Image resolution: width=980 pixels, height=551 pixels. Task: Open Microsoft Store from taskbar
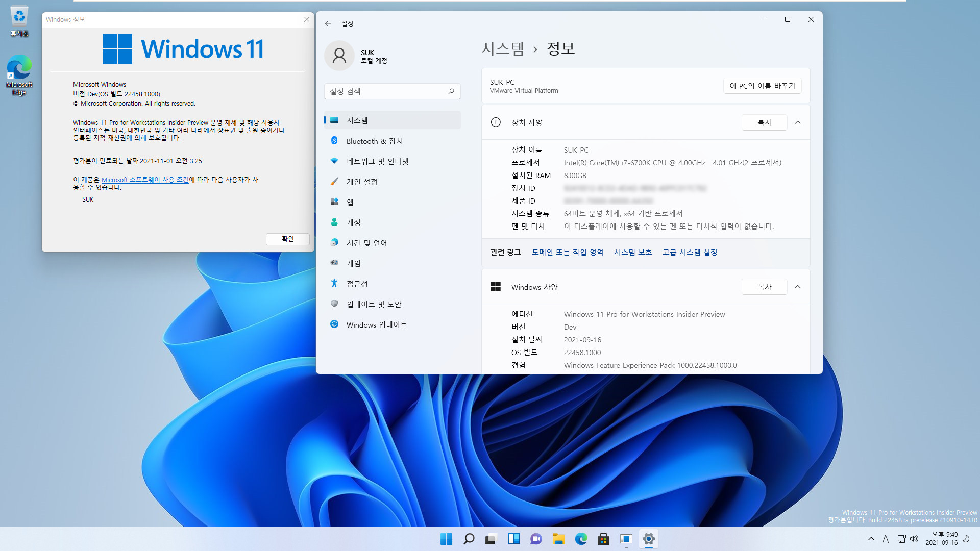coord(603,539)
